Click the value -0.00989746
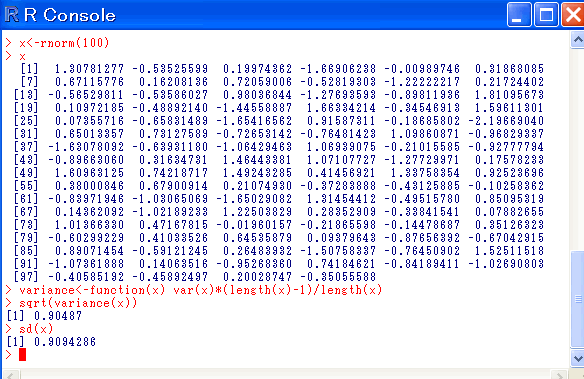The image size is (584, 379). coord(422,69)
